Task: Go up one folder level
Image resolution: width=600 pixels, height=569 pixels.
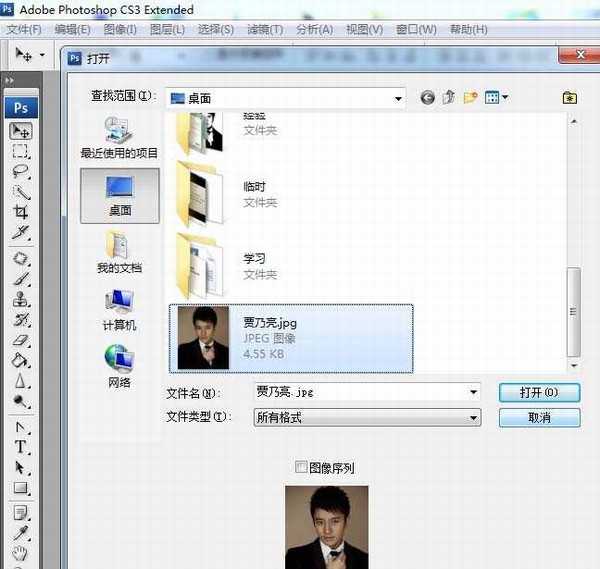Action: click(x=449, y=98)
